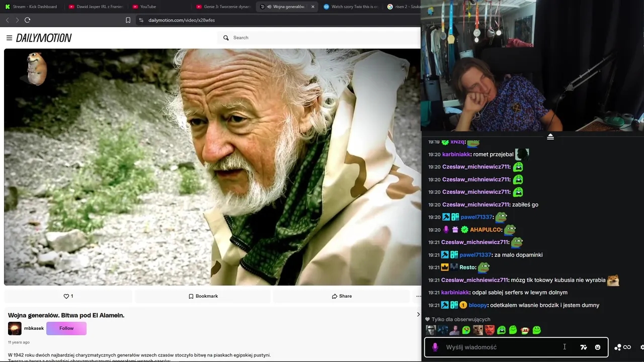
Task: Click the '11 years ago' upload date
Action: pyautogui.click(x=19, y=342)
